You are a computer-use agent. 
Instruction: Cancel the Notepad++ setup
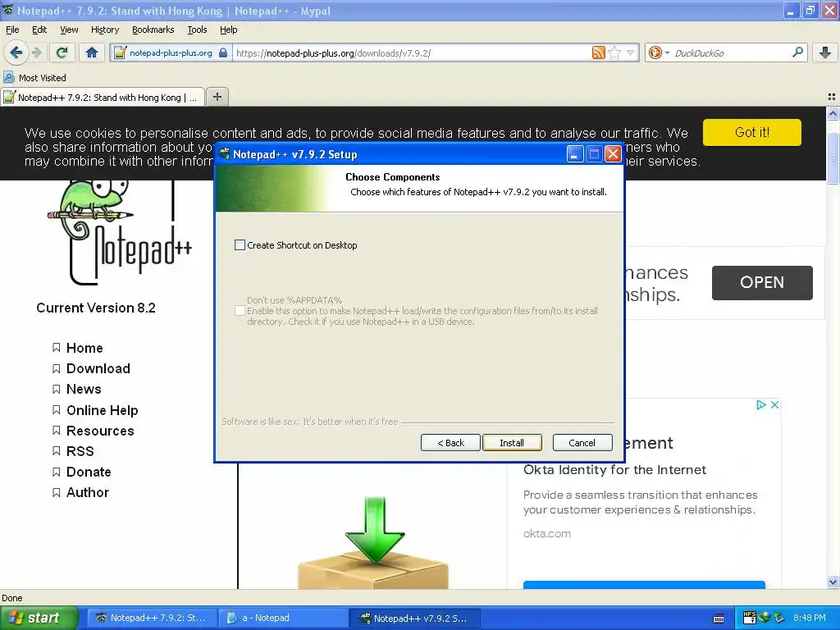coord(582,442)
